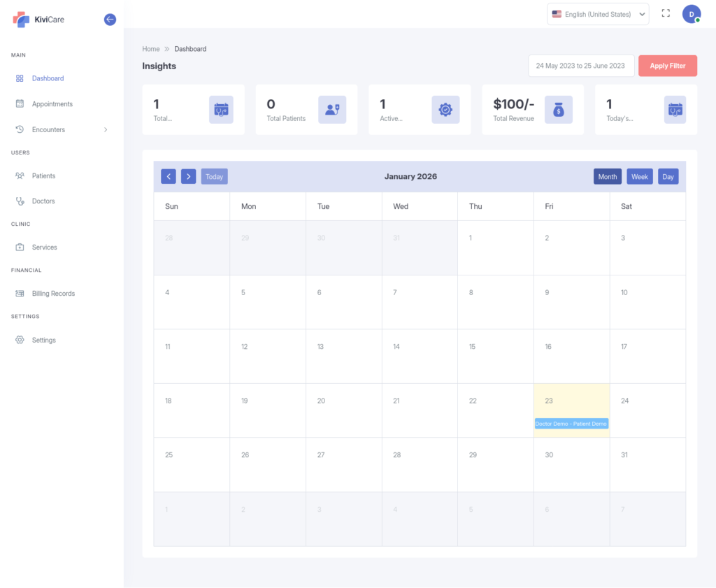Click the Home breadcrumb link
The width and height of the screenshot is (716, 588).
(x=150, y=49)
